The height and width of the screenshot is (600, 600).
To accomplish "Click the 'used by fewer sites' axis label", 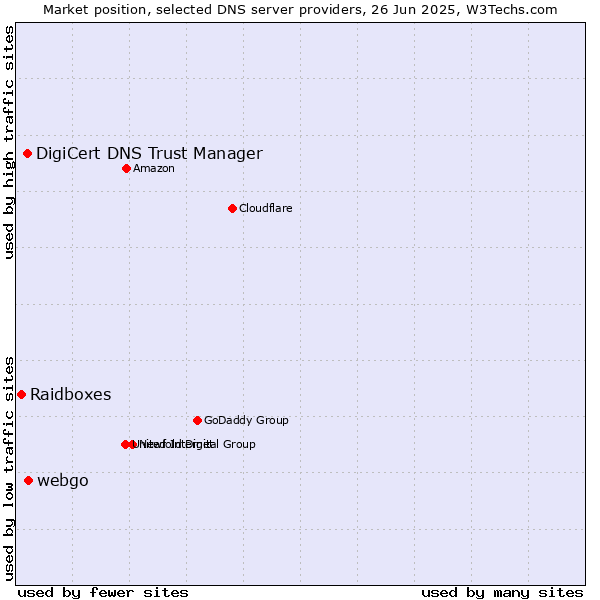I will pyautogui.click(x=103, y=593).
